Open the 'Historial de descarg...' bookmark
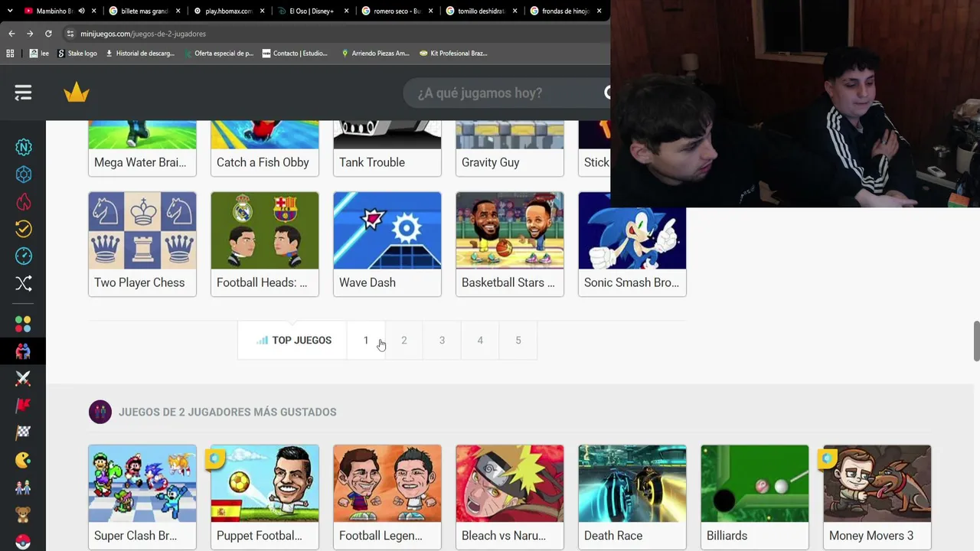Viewport: 980px width, 551px height. tap(140, 54)
